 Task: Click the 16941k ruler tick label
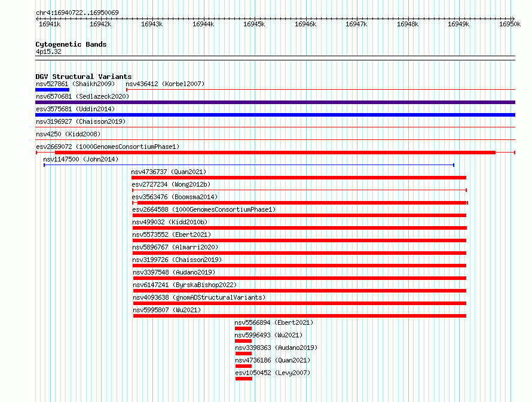(50, 24)
